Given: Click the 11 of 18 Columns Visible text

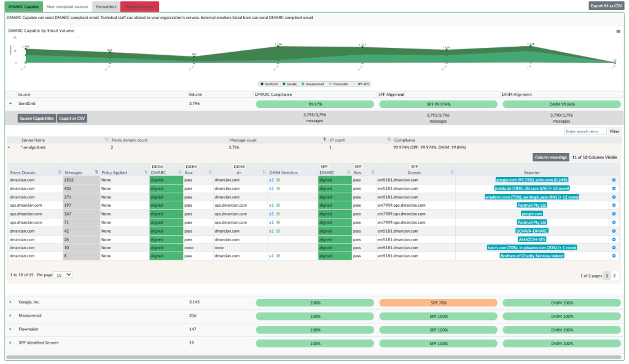Looking at the screenshot, I should 595,157.
